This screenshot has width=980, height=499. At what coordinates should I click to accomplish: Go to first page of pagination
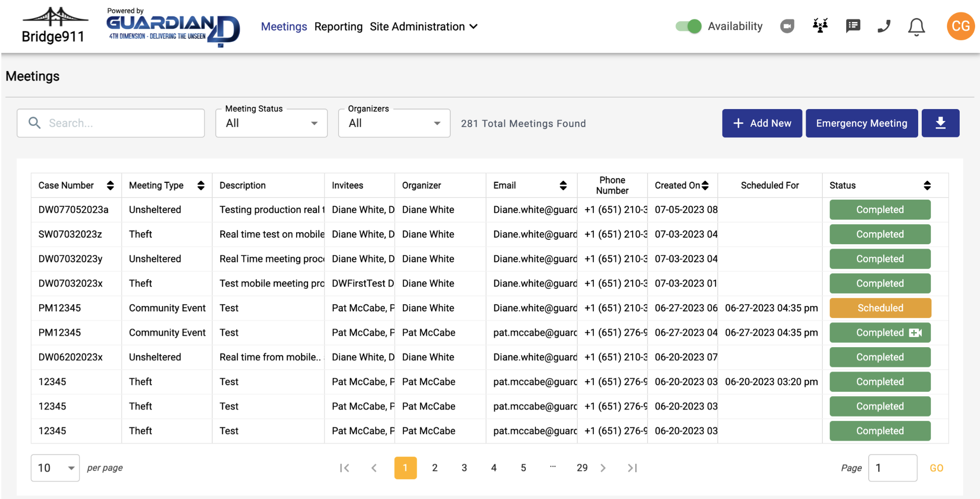[x=344, y=468]
